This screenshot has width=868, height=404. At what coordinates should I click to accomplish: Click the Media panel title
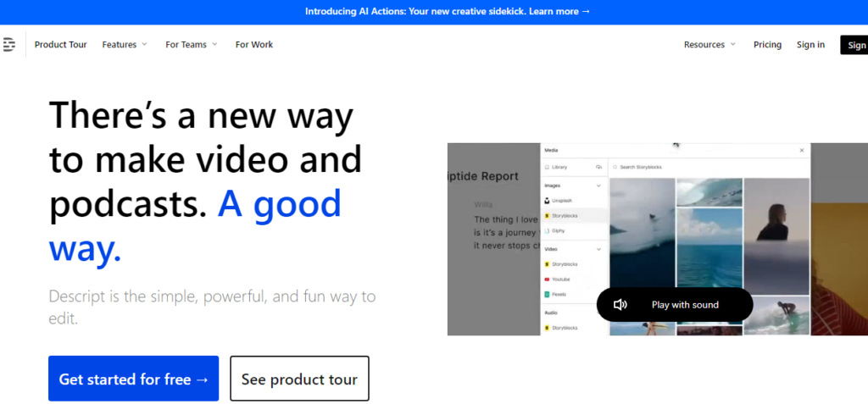(x=551, y=150)
